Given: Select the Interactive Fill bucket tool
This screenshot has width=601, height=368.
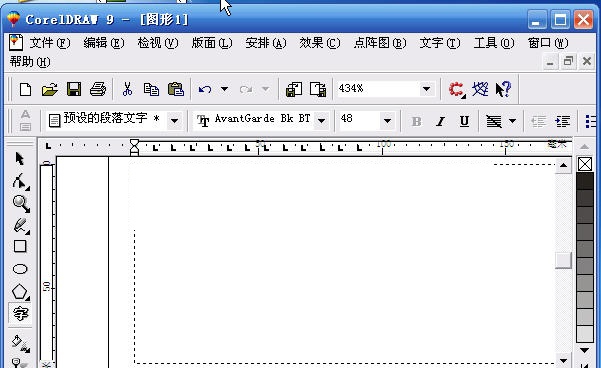Looking at the screenshot, I should pos(20,343).
